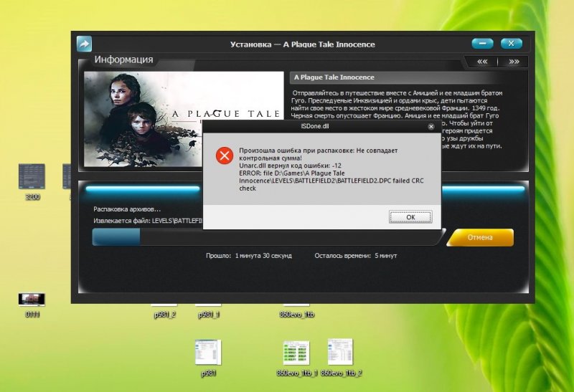
Task: Go to previous info page with «« arrow
Action: [x=482, y=62]
